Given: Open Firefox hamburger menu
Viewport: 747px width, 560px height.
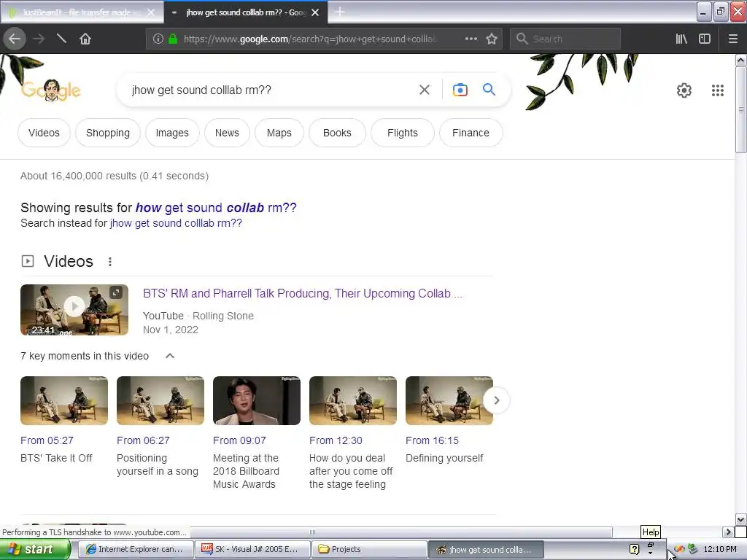Looking at the screenshot, I should 732,39.
